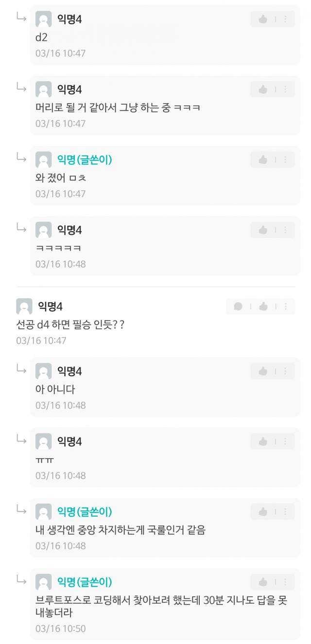Select the "내 생각엔 중앙 차지하는게" reply text

121,530
